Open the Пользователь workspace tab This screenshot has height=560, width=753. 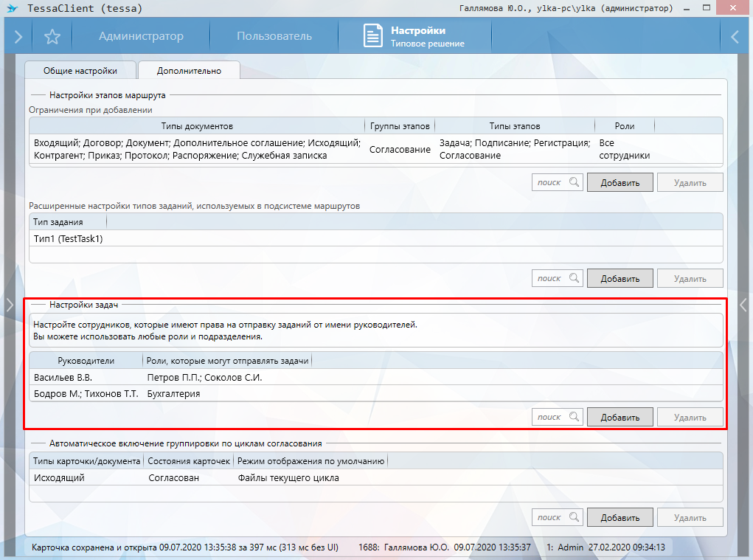[x=274, y=37]
